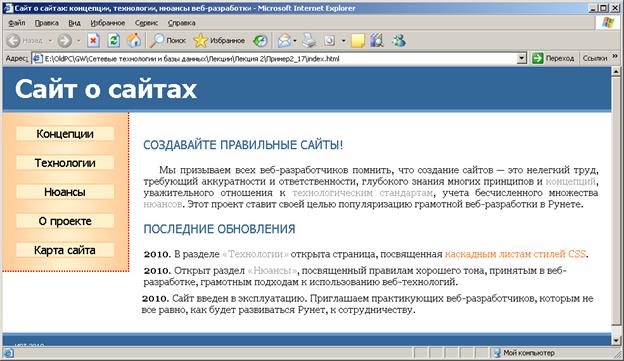Click the Edit page toolbar icon
The width and height of the screenshot is (624, 361).
click(x=330, y=40)
